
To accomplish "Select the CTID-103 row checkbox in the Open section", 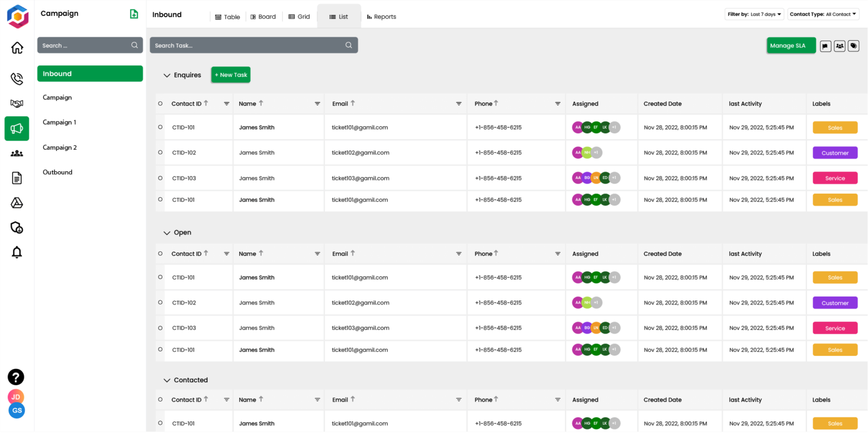I will 160,328.
